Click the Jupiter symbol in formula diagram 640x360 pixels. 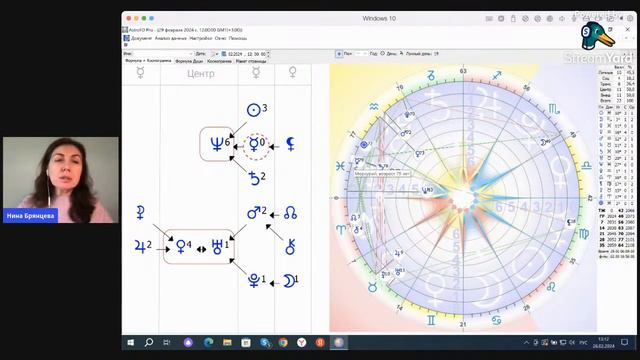pyautogui.click(x=140, y=247)
